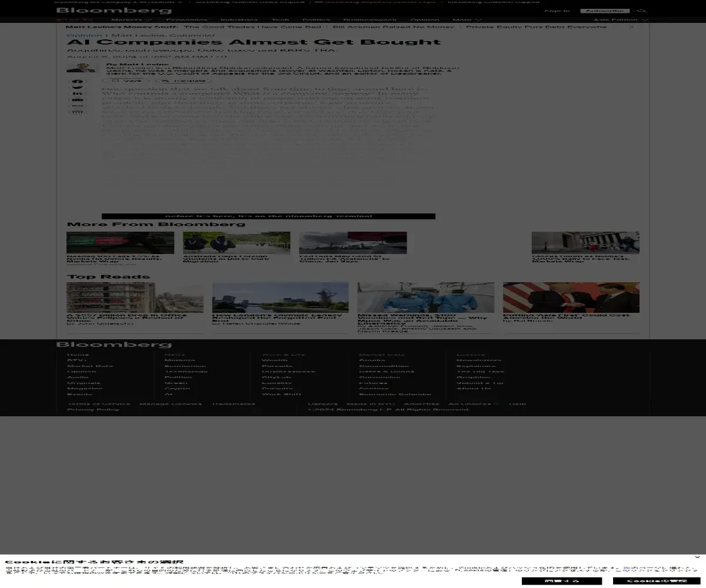This screenshot has width=706, height=588.
Task: Click footer Trademarks link
Action: [234, 404]
